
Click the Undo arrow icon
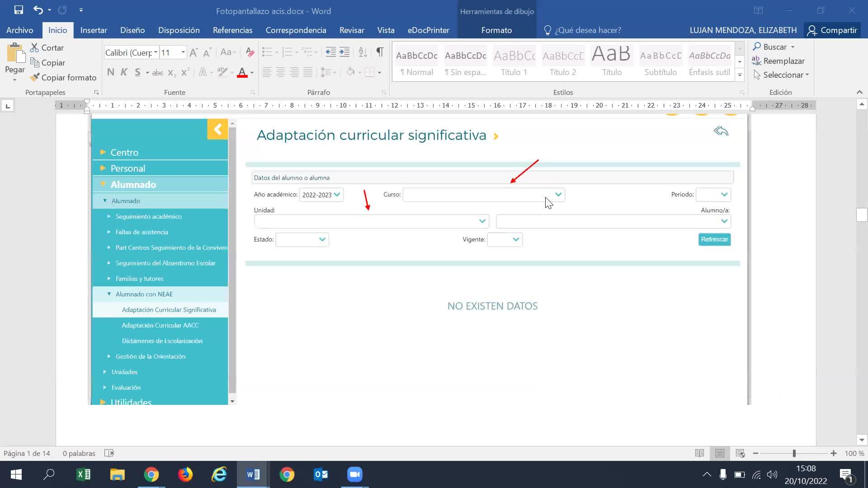point(38,10)
